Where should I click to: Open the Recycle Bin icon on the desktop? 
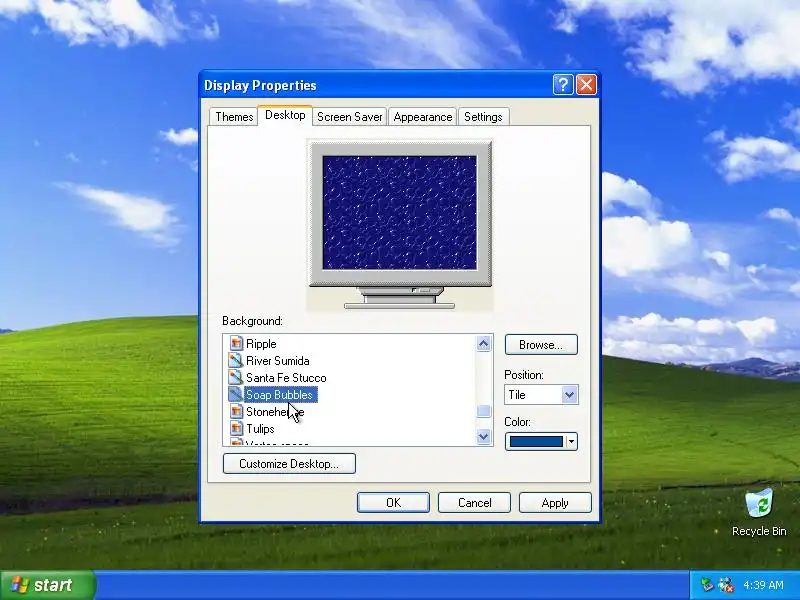point(759,504)
